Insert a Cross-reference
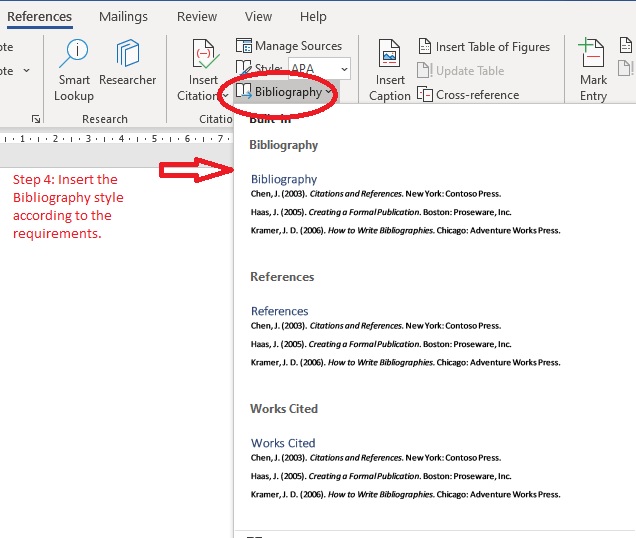This screenshot has width=636, height=538. pos(468,95)
